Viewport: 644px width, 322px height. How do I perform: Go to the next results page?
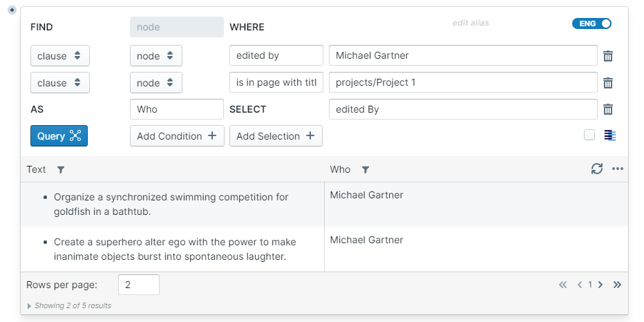pyautogui.click(x=600, y=285)
